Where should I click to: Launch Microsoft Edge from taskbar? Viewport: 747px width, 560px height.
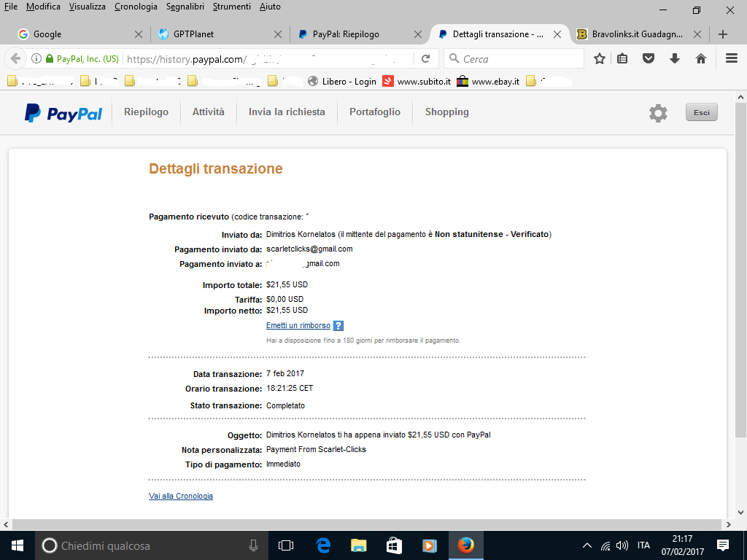[x=323, y=545]
